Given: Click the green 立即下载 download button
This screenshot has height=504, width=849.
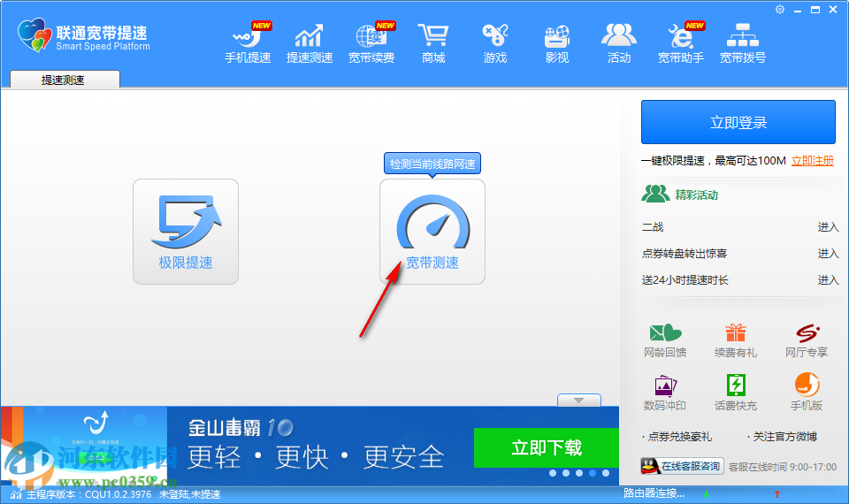Looking at the screenshot, I should tap(547, 447).
